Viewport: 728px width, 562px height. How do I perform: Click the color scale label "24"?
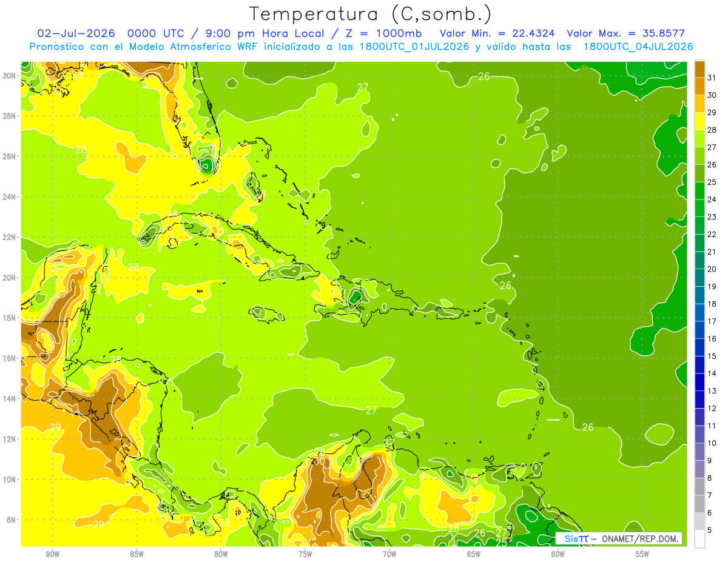712,199
